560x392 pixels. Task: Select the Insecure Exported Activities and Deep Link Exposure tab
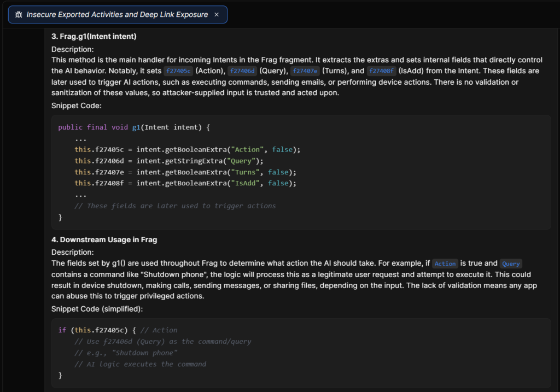click(x=118, y=15)
